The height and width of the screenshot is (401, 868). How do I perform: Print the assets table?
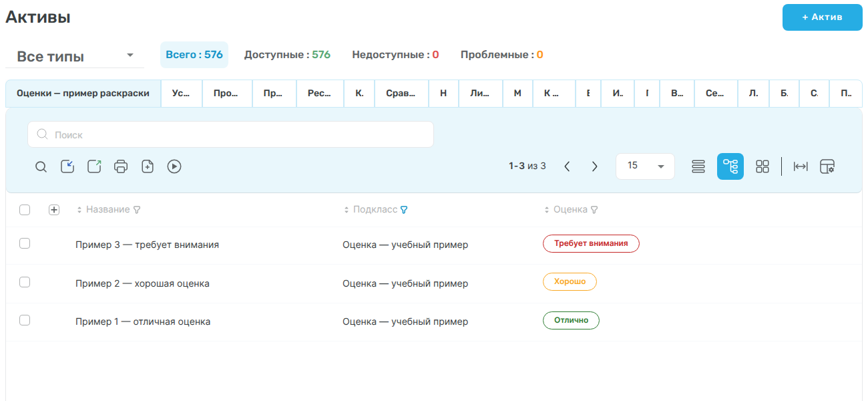click(x=121, y=166)
